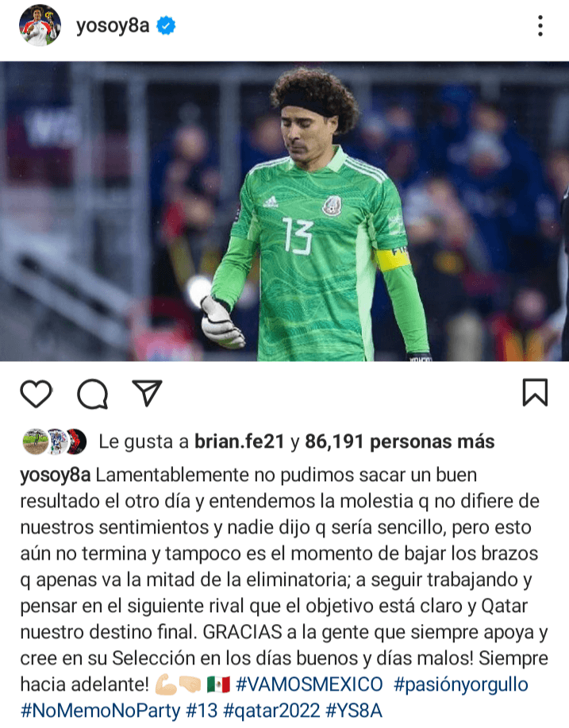This screenshot has height=728, width=569.
Task: Like the post with the heart icon
Action: (37, 394)
